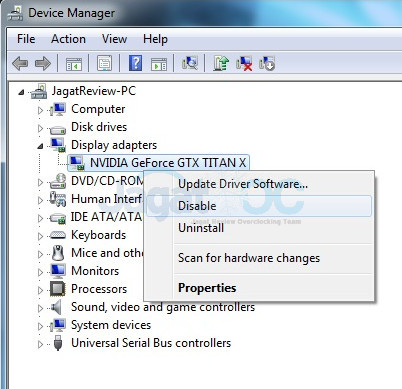Screen dimensions: 402x389
Task: Select the Keyboards label
Action: coord(99,235)
